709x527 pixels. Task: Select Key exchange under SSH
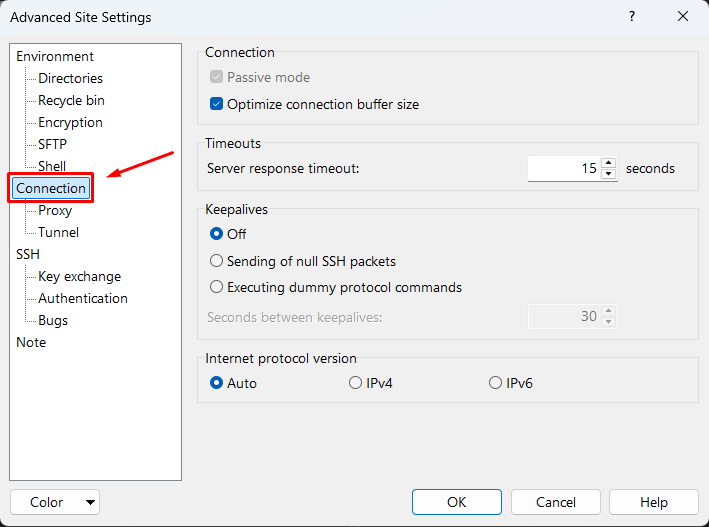coord(79,276)
